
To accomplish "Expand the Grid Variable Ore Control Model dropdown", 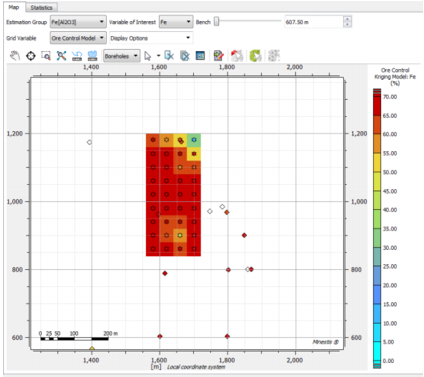I will coord(78,38).
